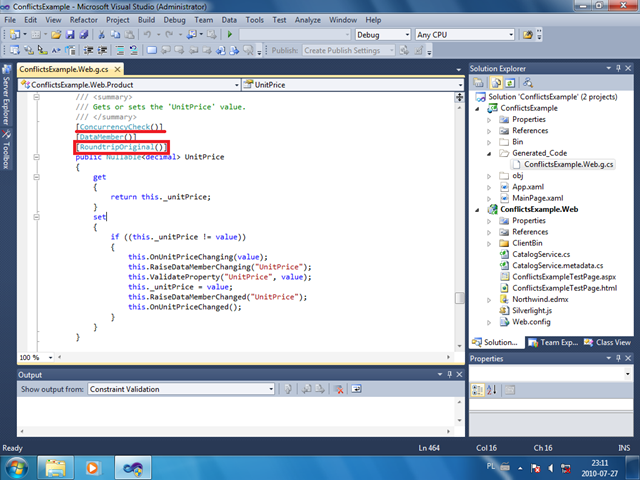Collapse the set accessor code region
Image resolution: width=640 pixels, height=480 pixels.
tap(36, 217)
